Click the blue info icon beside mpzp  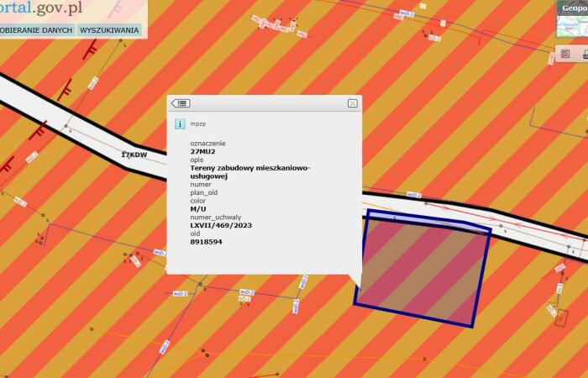180,123
